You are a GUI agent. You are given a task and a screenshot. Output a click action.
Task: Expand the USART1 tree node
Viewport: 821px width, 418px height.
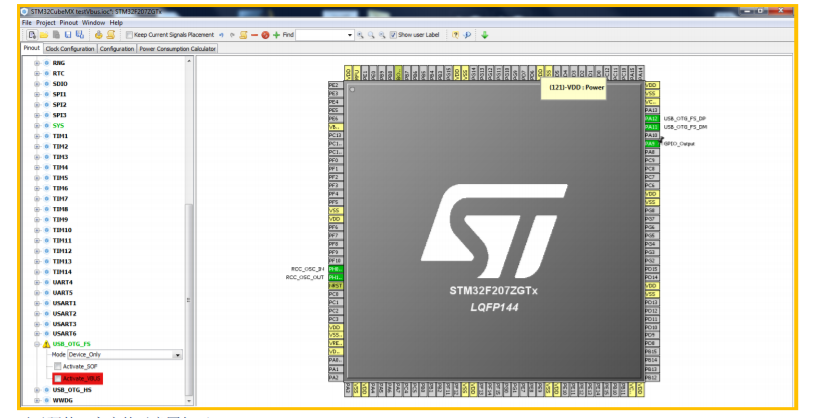tap(37, 303)
